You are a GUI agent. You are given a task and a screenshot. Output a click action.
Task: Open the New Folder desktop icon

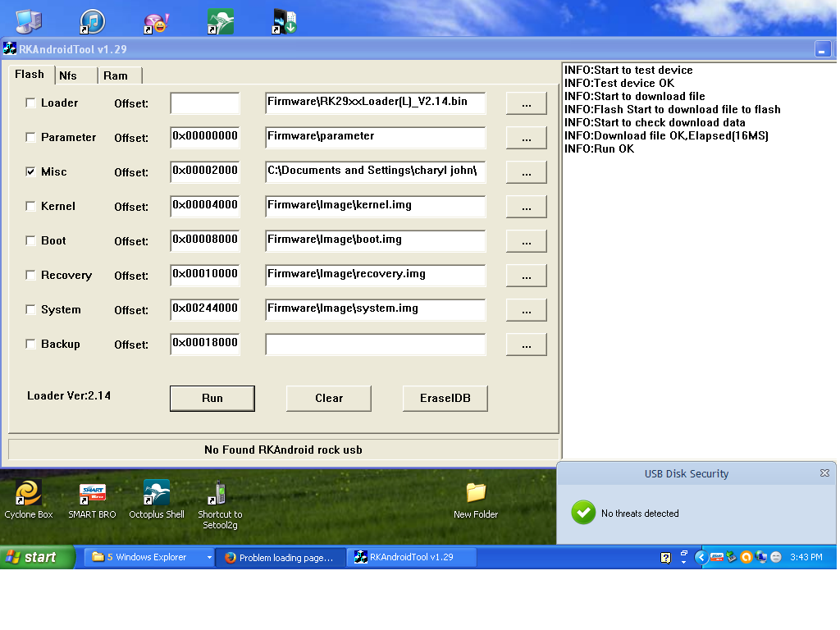(x=476, y=494)
